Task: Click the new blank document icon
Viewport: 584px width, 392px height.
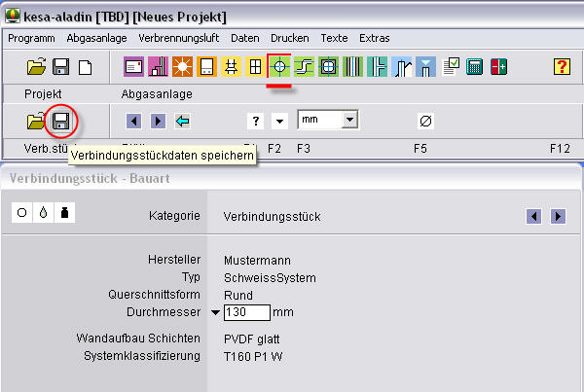Action: [x=86, y=67]
